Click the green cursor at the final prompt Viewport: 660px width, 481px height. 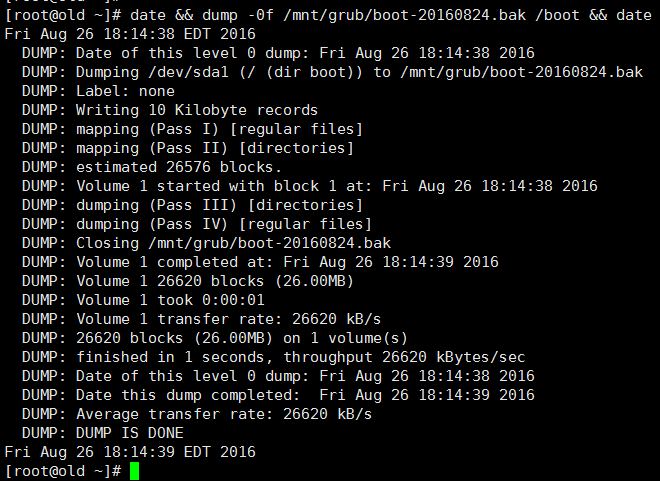pyautogui.click(x=134, y=471)
